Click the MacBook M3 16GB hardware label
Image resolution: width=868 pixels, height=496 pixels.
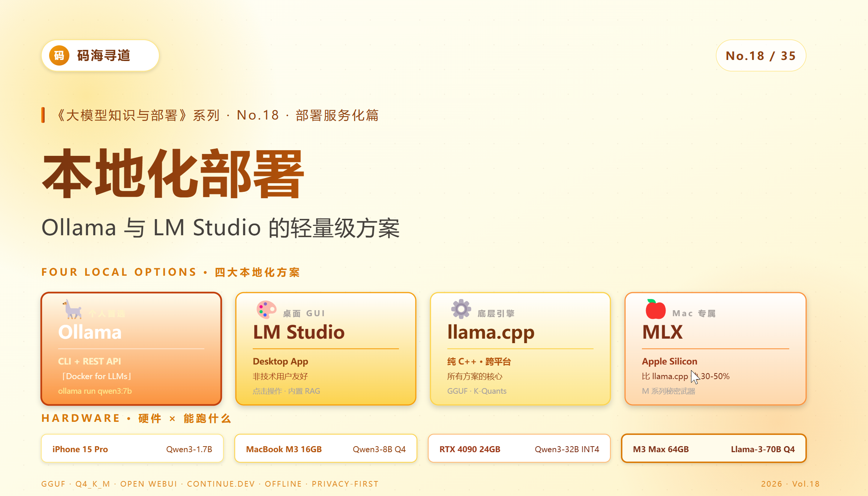pyautogui.click(x=284, y=449)
